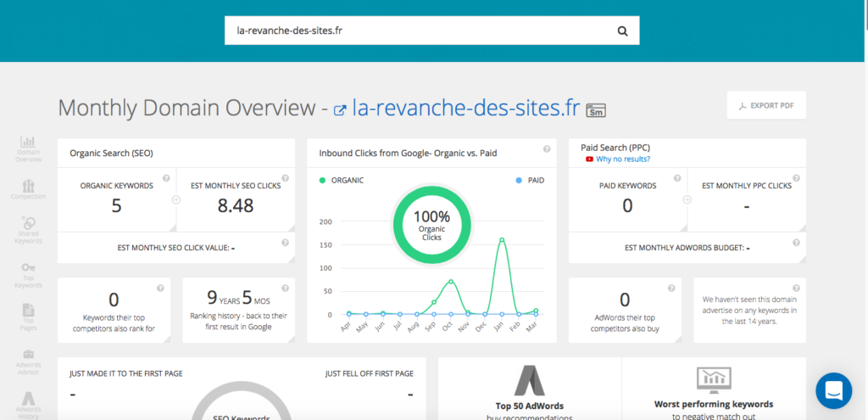Toggle the Paid legend item
Viewport: 868px width, 420px height.
click(x=529, y=180)
